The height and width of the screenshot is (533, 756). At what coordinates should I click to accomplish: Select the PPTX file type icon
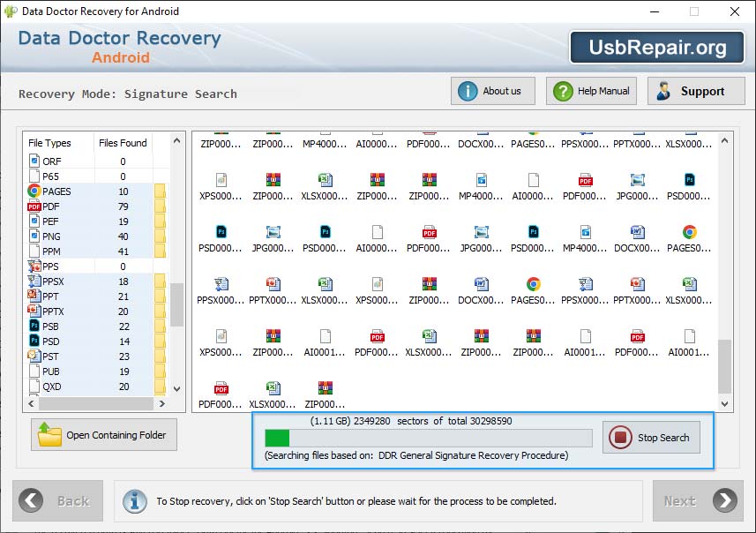tap(34, 311)
